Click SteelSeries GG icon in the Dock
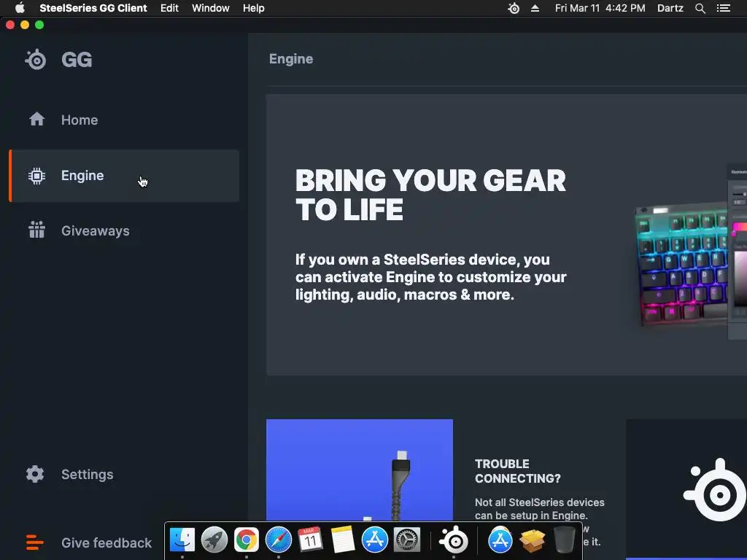747x560 pixels. [454, 540]
